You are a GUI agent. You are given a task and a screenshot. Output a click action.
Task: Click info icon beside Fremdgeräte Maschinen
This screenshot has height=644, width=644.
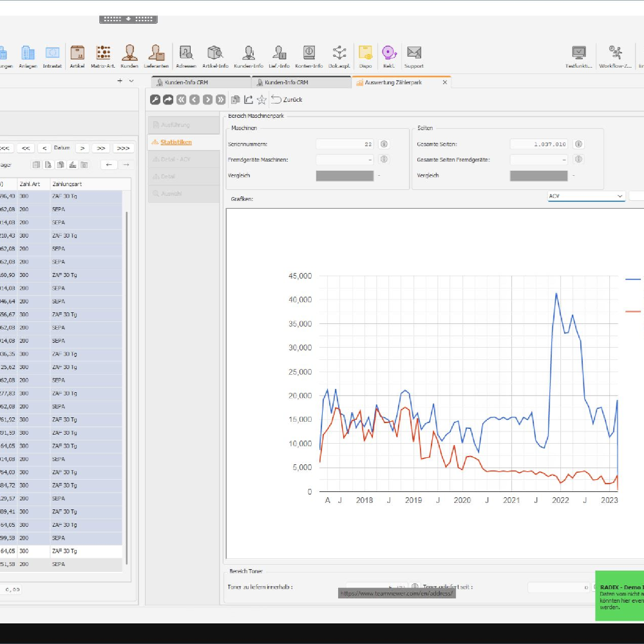[x=384, y=159]
